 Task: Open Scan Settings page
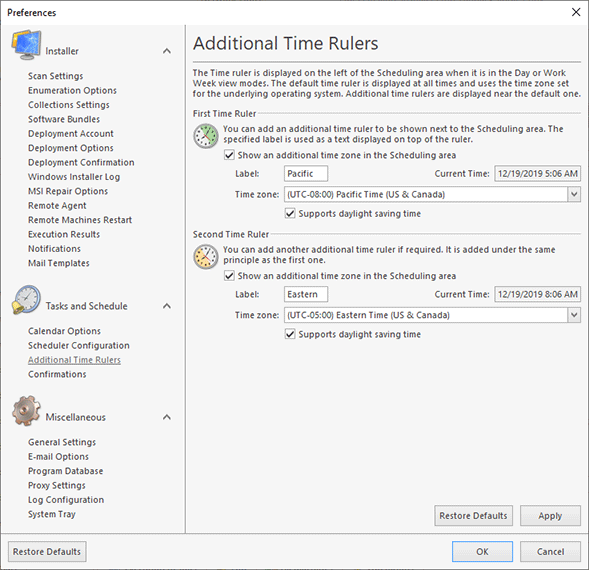pos(56,76)
